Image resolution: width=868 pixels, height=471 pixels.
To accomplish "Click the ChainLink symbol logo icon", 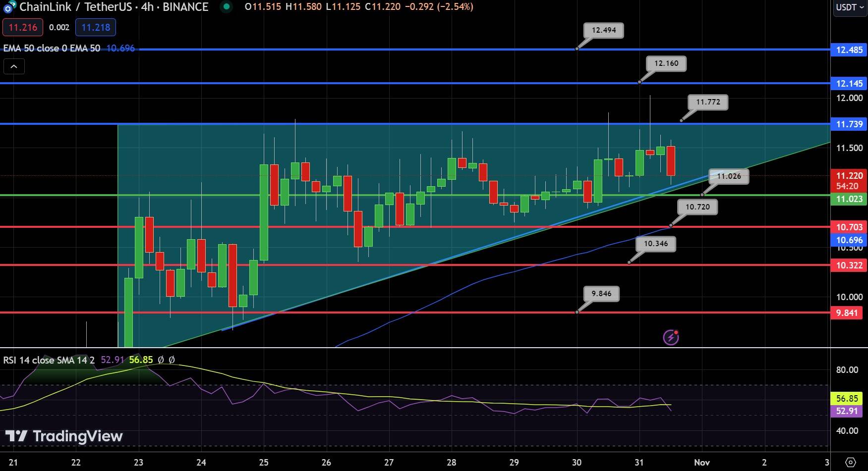I will pyautogui.click(x=9, y=7).
